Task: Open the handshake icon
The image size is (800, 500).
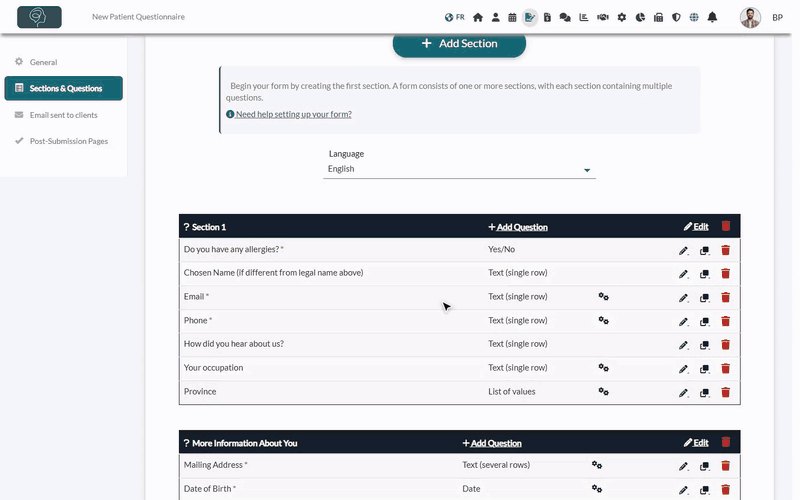Action: 603,17
